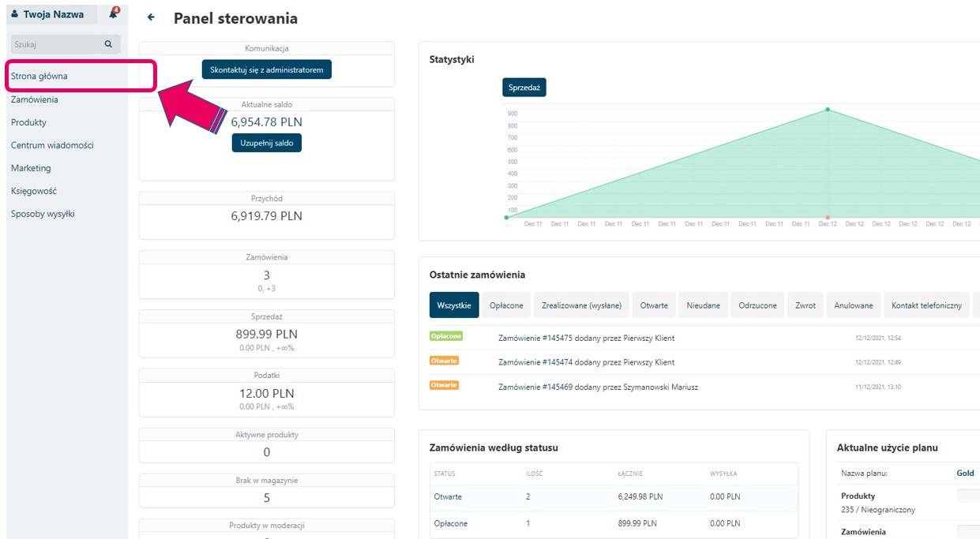Show the Anulowane orders tab

click(x=854, y=305)
